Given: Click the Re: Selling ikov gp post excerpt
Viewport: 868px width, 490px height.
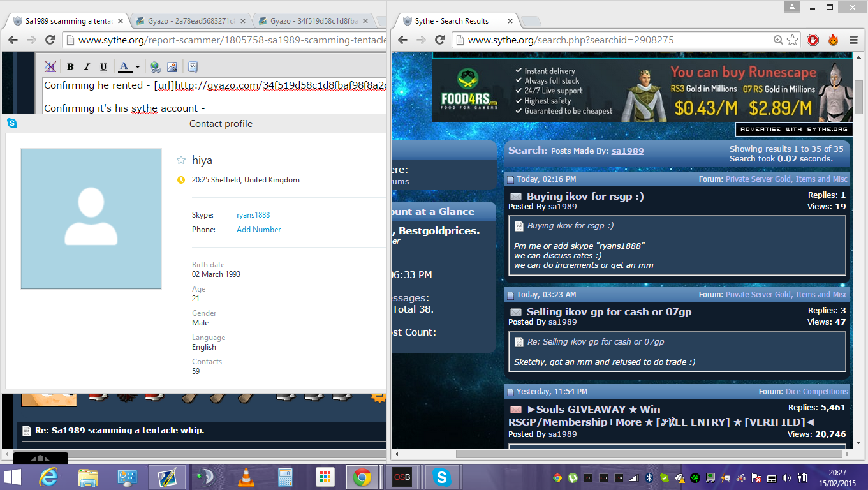Looking at the screenshot, I should (596, 342).
